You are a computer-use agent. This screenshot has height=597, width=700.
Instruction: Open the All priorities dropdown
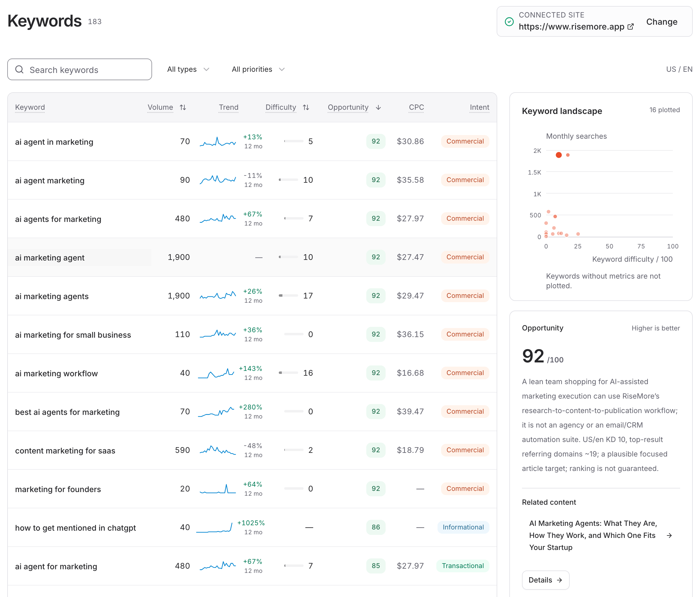pyautogui.click(x=258, y=69)
